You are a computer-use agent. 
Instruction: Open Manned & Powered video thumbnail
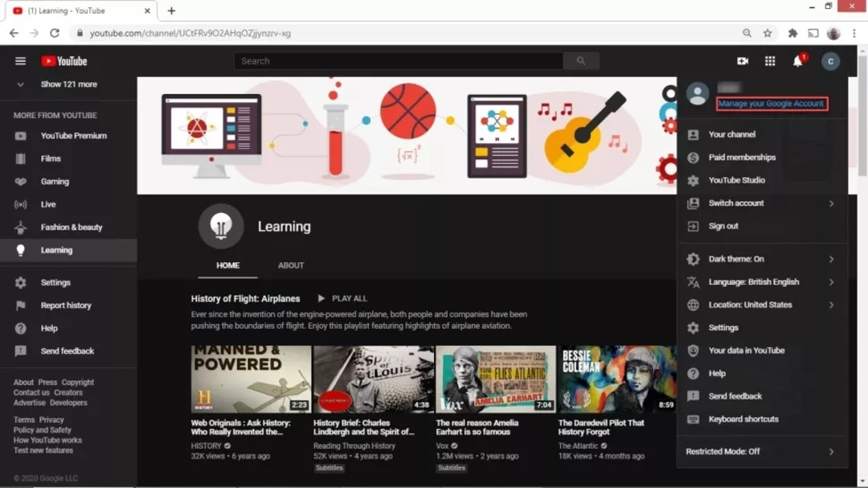point(251,379)
